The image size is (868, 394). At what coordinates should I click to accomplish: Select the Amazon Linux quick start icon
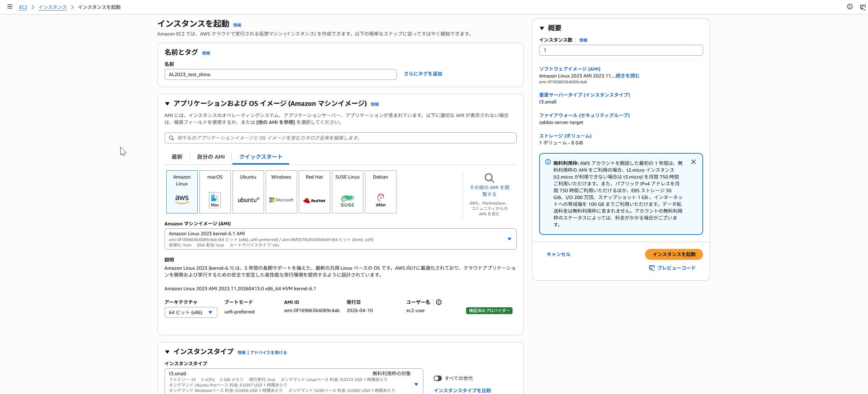[182, 192]
